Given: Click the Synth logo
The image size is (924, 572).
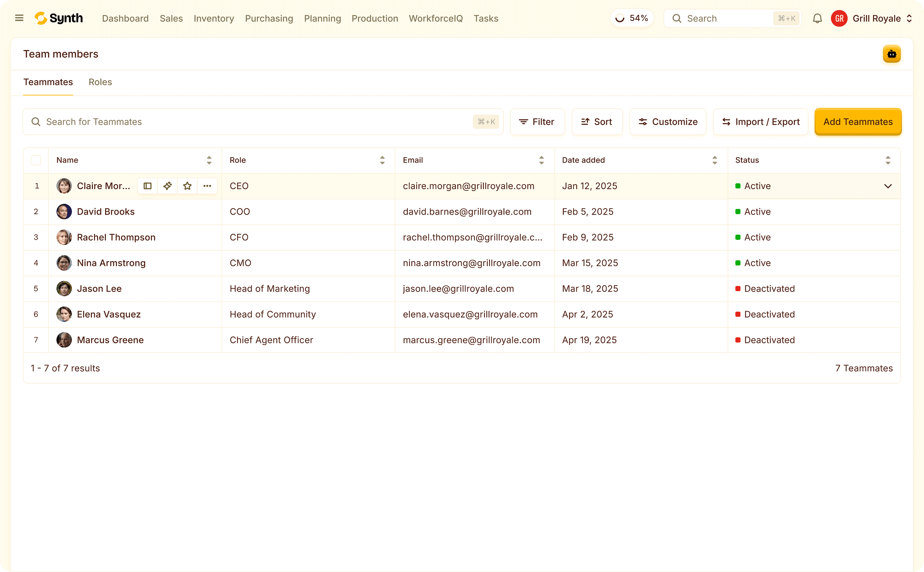Looking at the screenshot, I should pyautogui.click(x=59, y=18).
